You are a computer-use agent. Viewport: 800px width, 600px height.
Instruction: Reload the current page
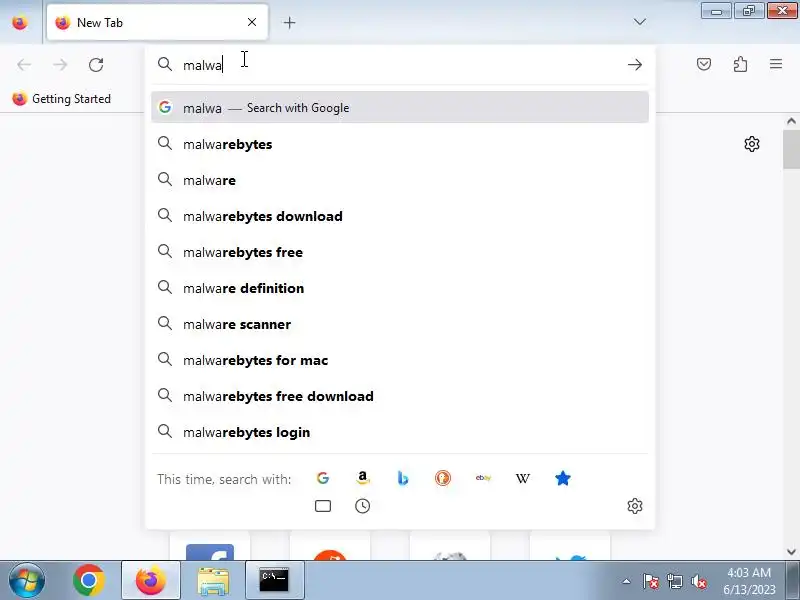tap(96, 65)
